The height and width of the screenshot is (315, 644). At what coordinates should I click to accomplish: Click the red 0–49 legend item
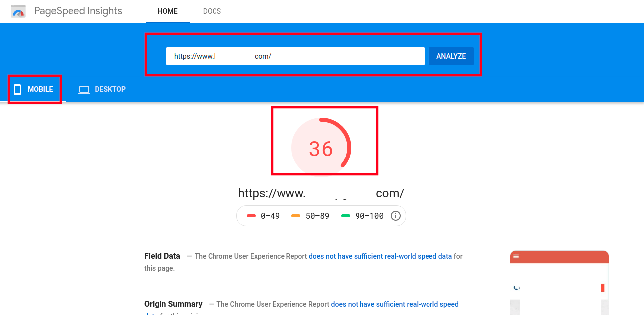263,216
